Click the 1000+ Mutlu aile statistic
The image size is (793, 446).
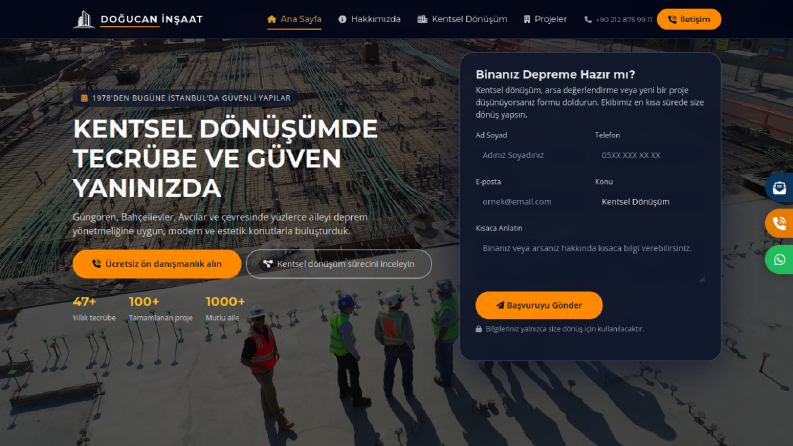coord(225,309)
